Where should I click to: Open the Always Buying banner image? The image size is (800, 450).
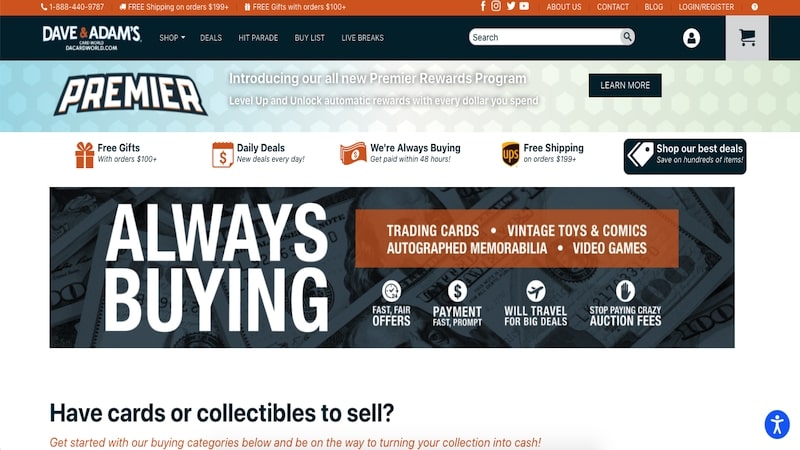point(392,267)
